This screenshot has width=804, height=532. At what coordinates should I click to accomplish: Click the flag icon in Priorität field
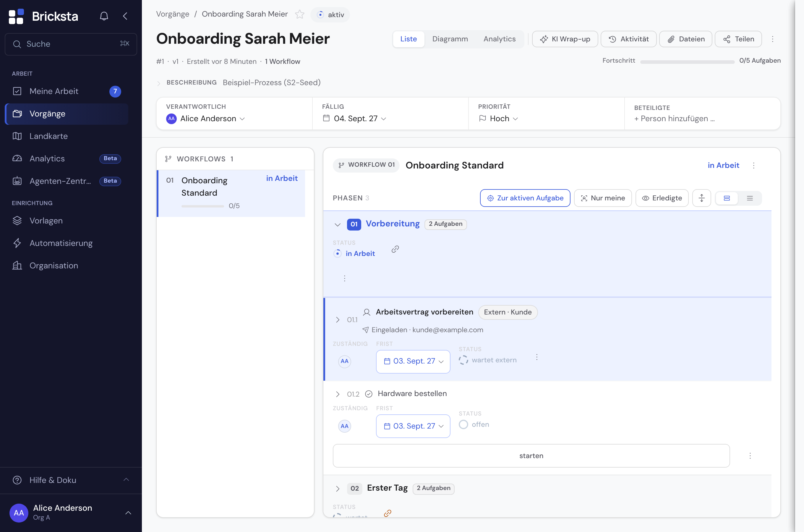pyautogui.click(x=482, y=119)
